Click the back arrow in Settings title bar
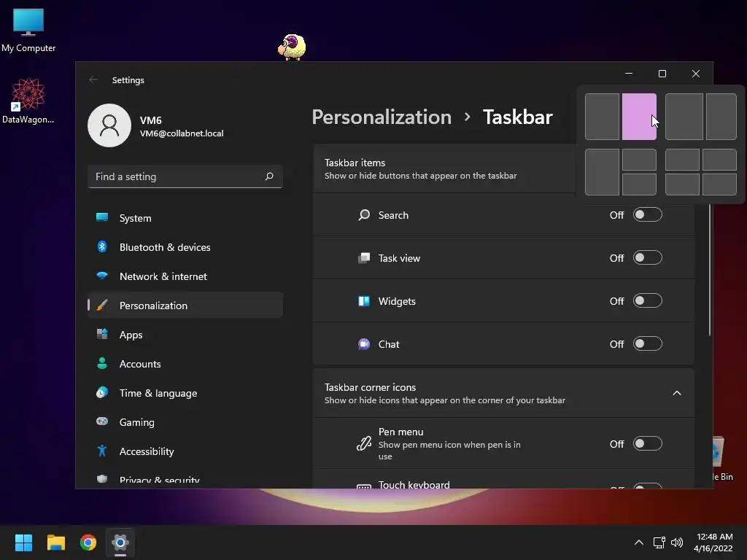The width and height of the screenshot is (747, 560). click(93, 80)
